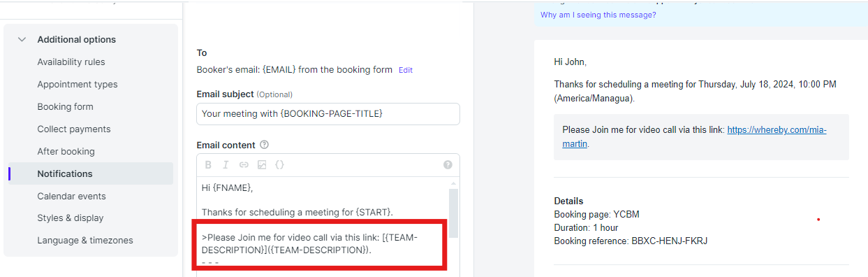Open Availability rules settings
Viewport: 868px width, 277px height.
[71, 62]
